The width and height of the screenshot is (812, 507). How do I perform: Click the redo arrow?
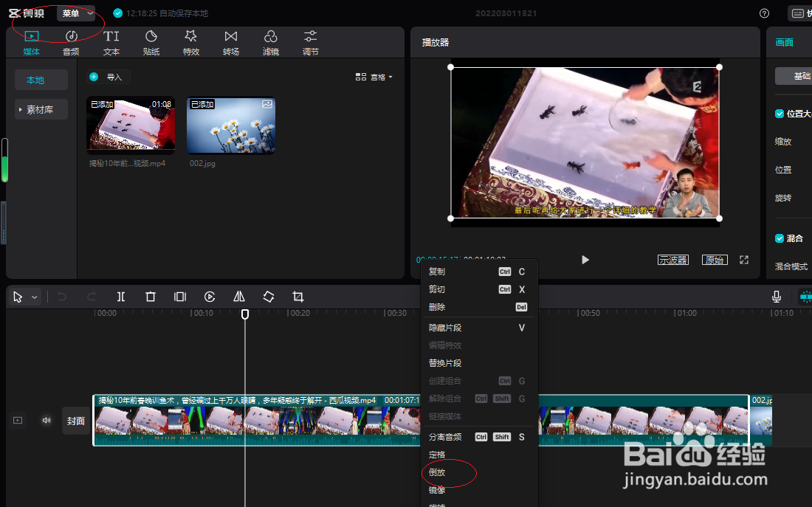pyautogui.click(x=92, y=297)
